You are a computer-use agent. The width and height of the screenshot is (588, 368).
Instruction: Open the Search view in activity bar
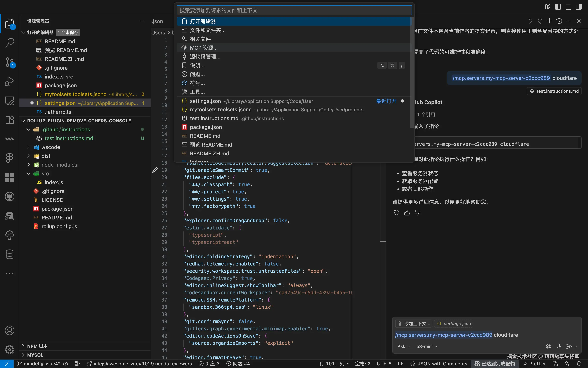[x=10, y=43]
